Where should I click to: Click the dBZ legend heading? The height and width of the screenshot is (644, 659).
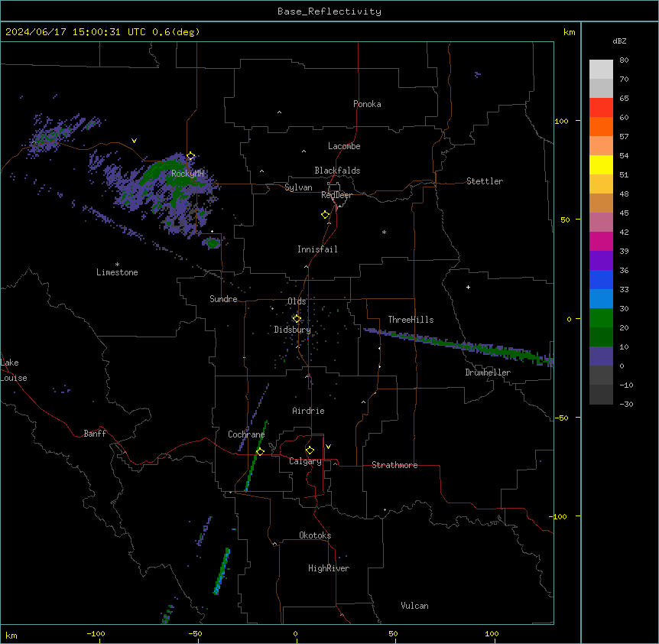(619, 41)
